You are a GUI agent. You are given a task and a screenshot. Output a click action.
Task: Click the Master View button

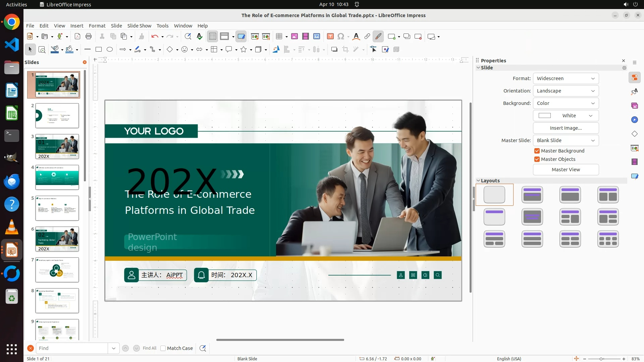[x=566, y=170]
